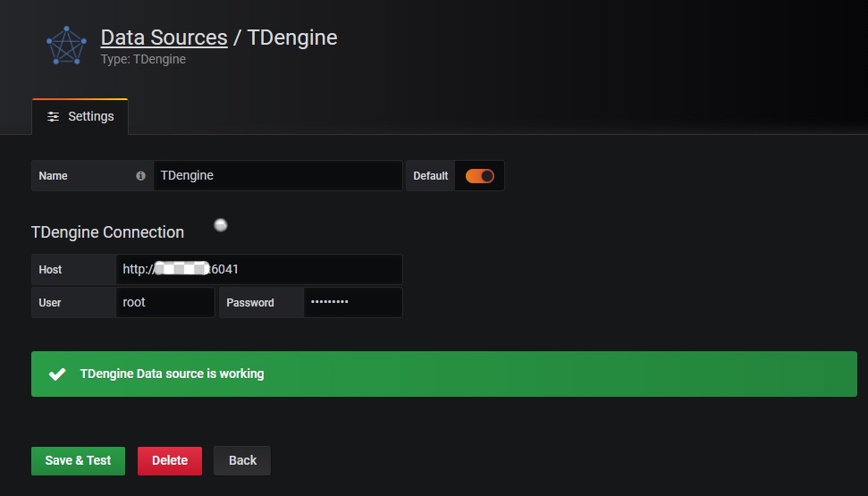Click the "Data source is working" message

tap(172, 374)
